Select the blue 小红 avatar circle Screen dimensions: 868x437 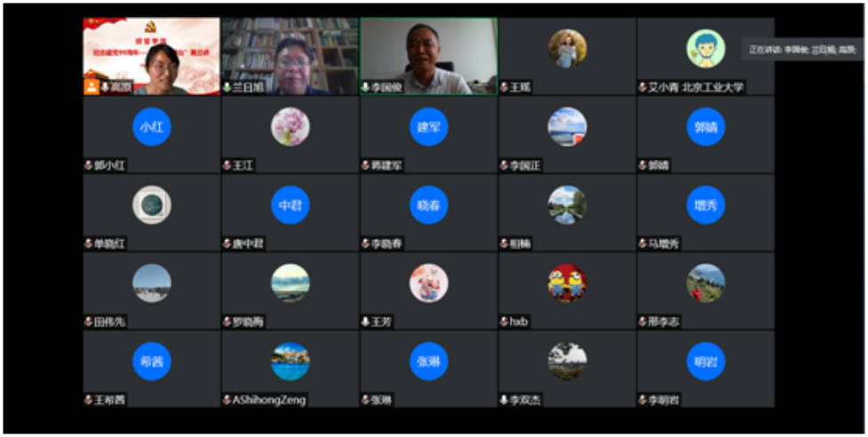(x=151, y=127)
